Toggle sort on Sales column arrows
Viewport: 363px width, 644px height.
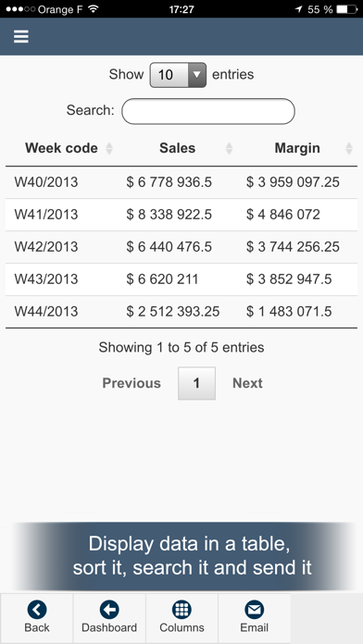pyautogui.click(x=230, y=148)
